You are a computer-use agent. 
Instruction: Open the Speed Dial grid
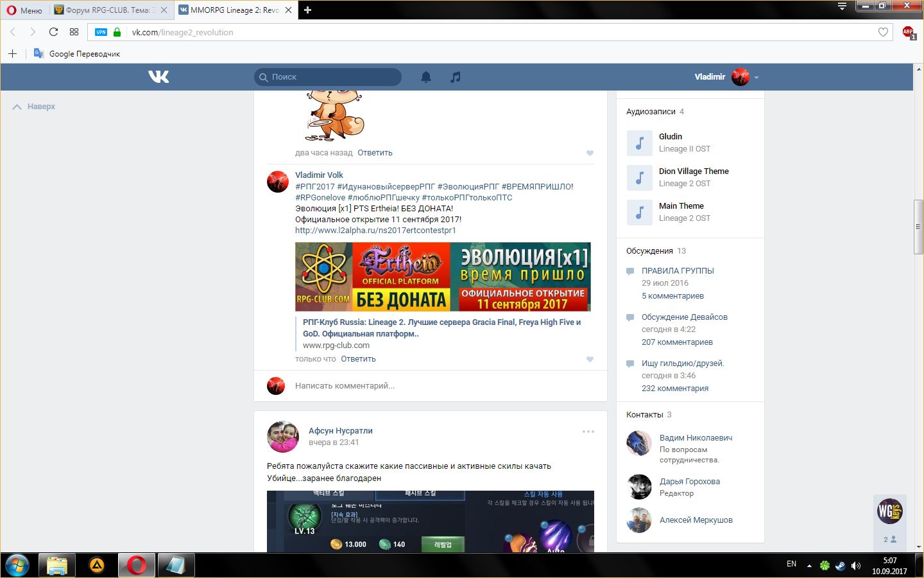(x=74, y=32)
